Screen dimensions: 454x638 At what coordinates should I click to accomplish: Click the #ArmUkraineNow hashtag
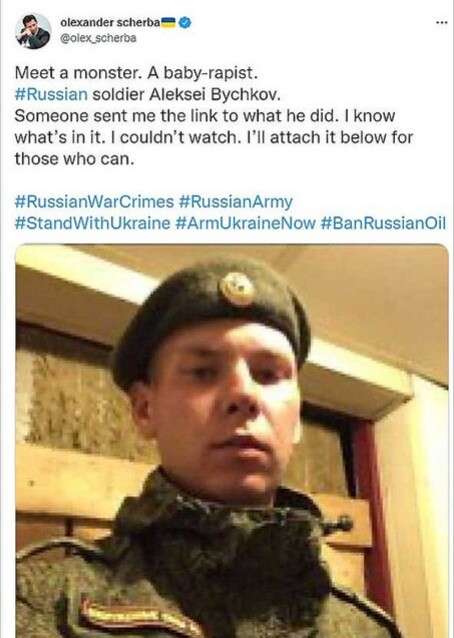coord(246,223)
